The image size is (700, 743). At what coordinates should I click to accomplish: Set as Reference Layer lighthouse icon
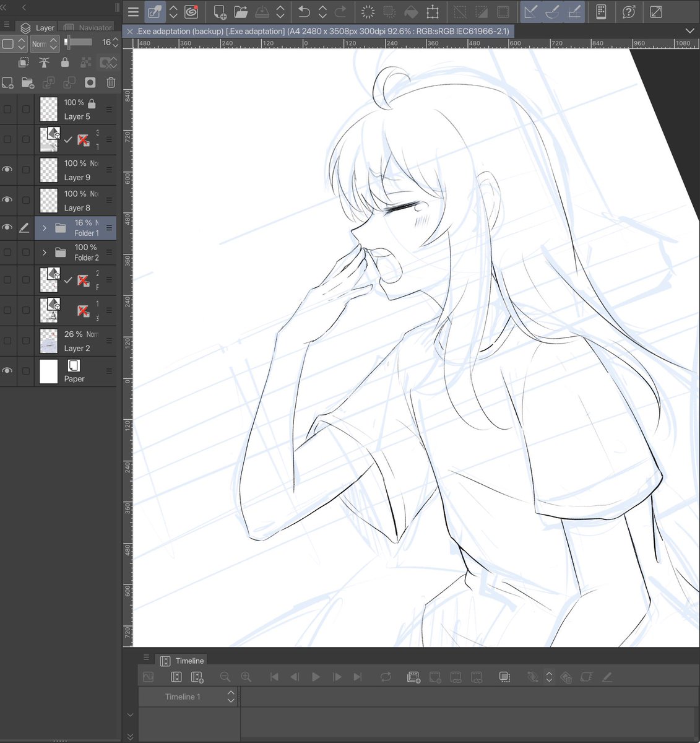[44, 63]
